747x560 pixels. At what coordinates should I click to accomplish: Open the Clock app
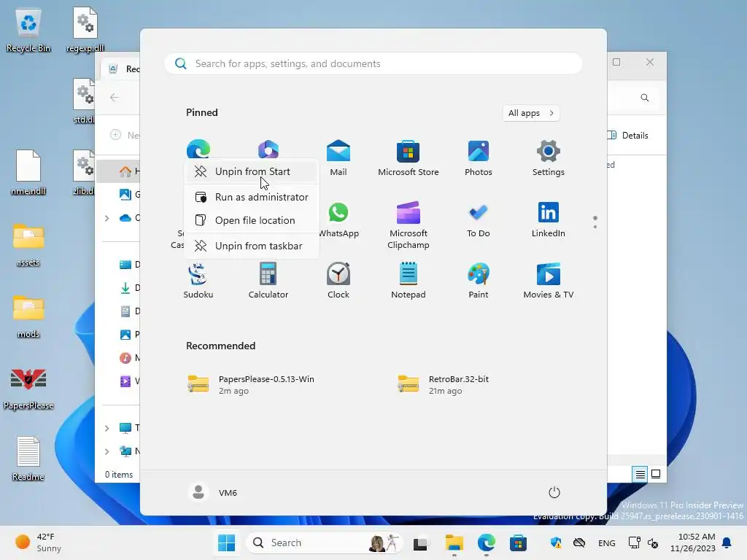(x=338, y=281)
